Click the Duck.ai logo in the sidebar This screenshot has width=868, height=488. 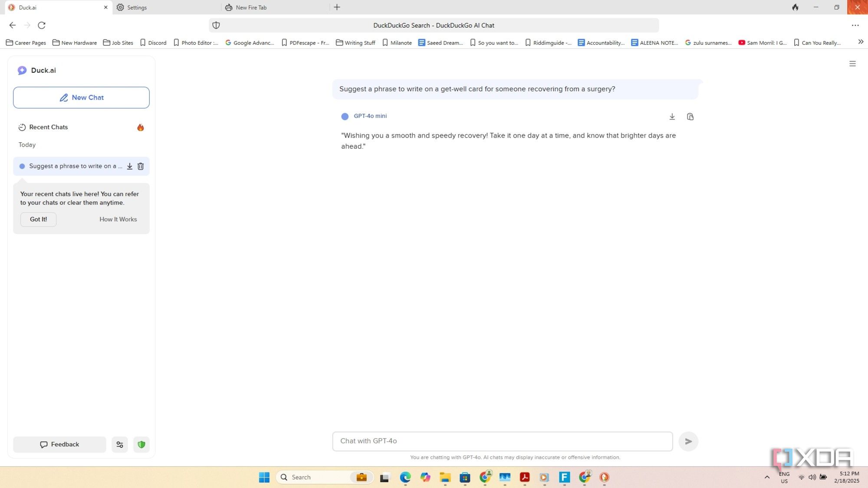[x=36, y=70]
